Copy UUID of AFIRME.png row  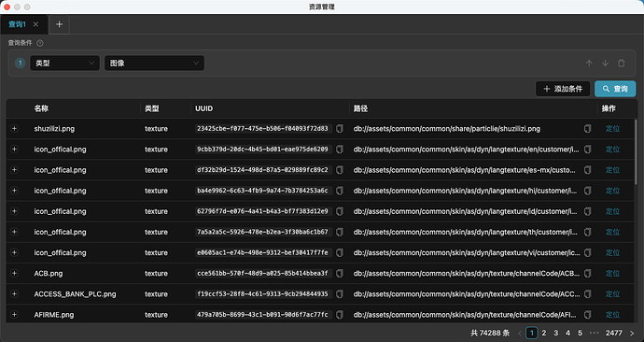[x=340, y=315]
